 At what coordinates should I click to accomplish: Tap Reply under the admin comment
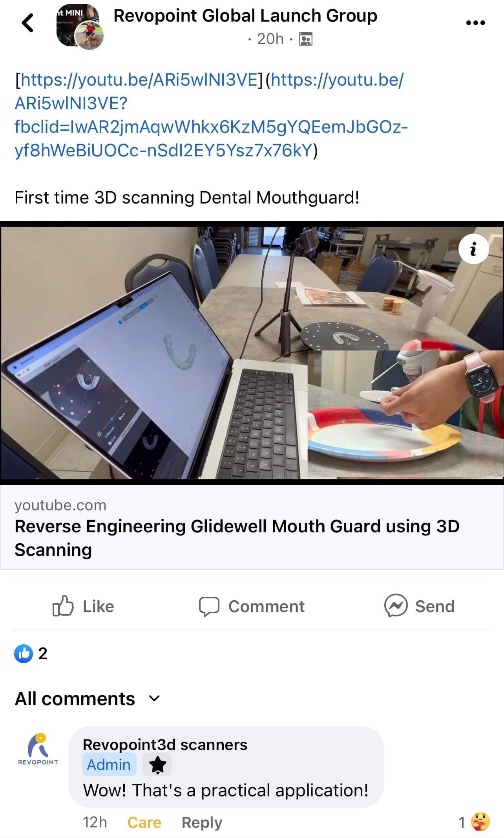202,822
